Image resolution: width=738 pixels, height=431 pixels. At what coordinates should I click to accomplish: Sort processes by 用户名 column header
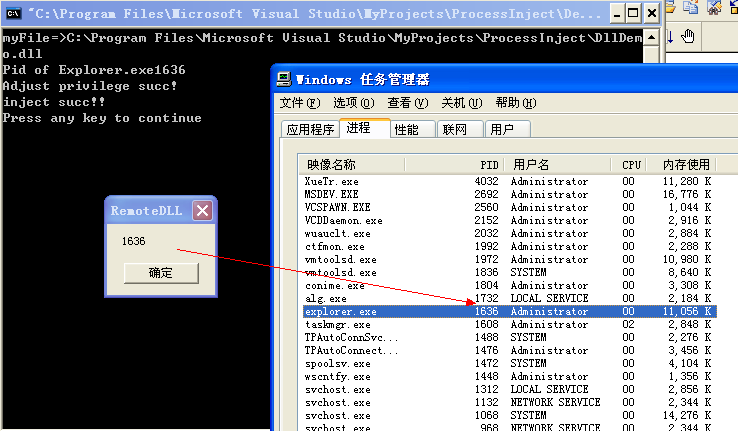[557, 165]
